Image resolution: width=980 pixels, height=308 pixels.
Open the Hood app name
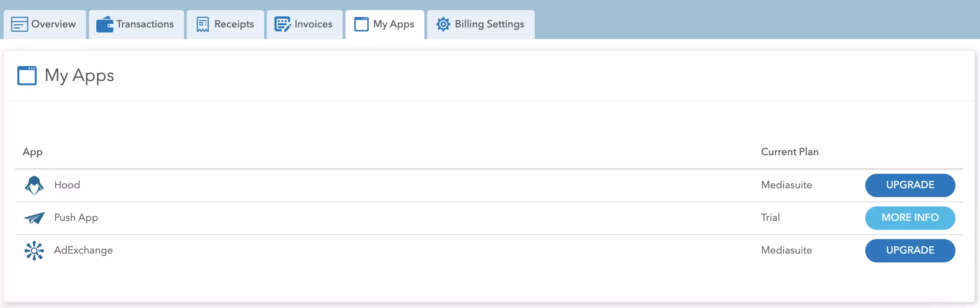pyautogui.click(x=67, y=185)
